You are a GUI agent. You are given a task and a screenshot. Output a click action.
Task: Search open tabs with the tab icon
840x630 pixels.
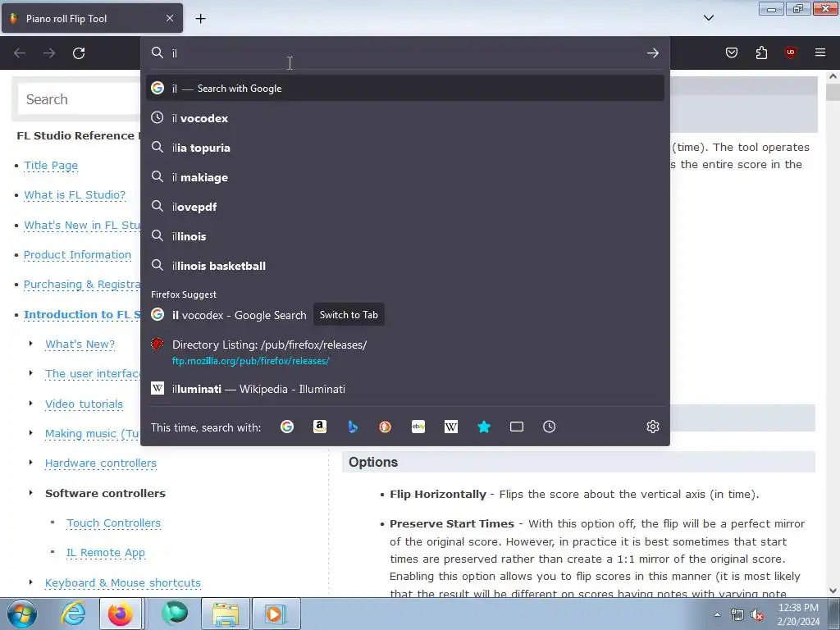click(517, 427)
